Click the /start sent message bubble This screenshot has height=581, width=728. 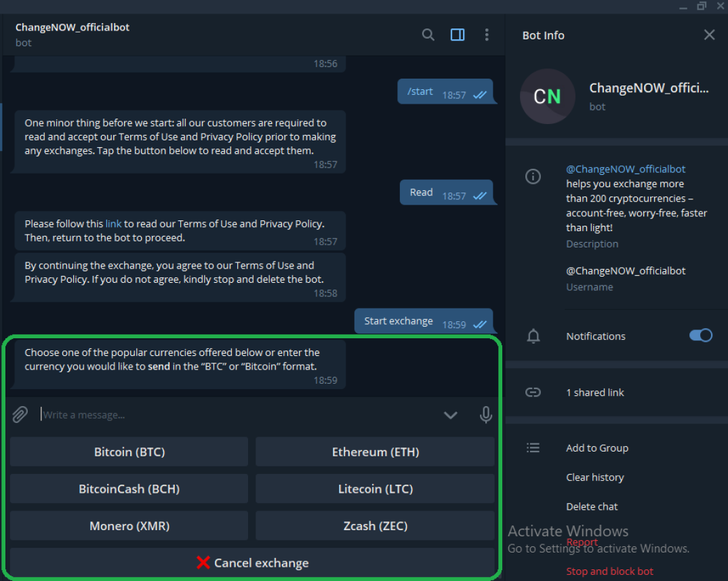click(445, 92)
